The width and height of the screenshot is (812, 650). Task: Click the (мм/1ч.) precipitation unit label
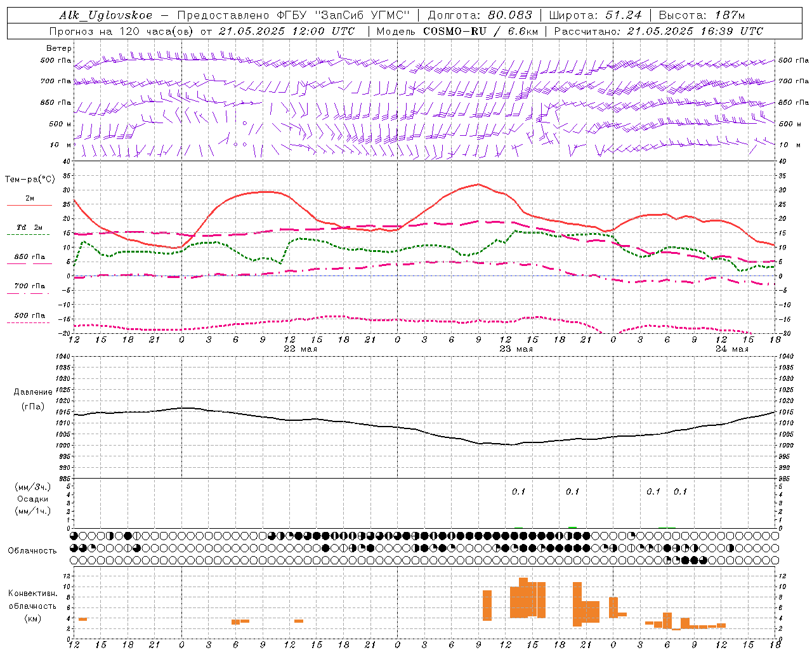33,511
